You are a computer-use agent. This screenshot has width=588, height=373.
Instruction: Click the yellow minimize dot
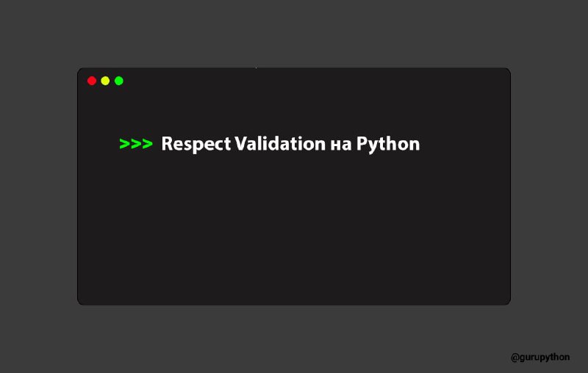pos(105,81)
